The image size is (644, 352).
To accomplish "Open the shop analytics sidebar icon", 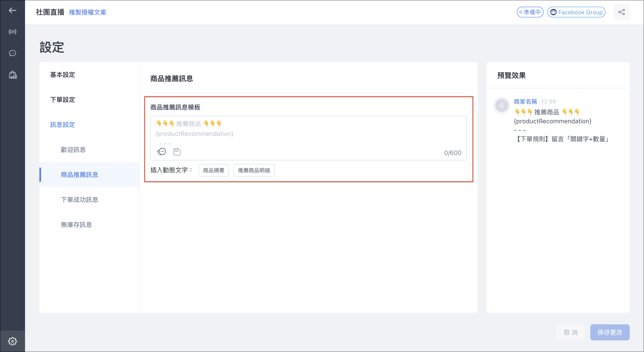I will pos(13,75).
